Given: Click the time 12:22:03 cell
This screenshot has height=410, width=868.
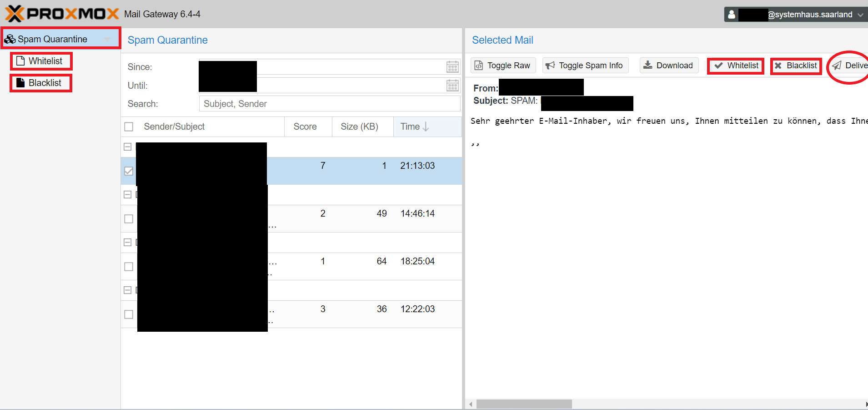Looking at the screenshot, I should click(417, 309).
